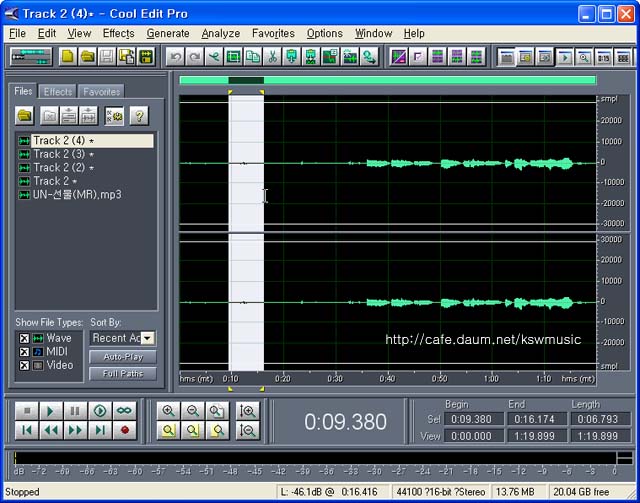
Task: Click Play to End circled-arrow button
Action: 100,411
